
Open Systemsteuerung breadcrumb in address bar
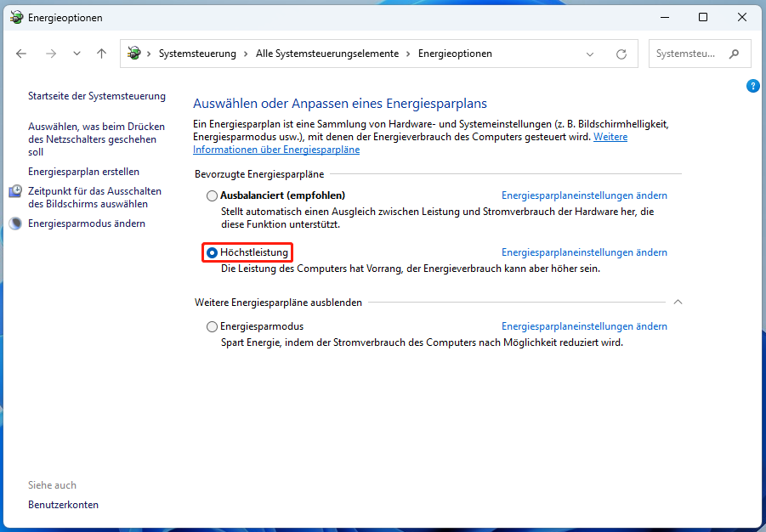(x=197, y=54)
